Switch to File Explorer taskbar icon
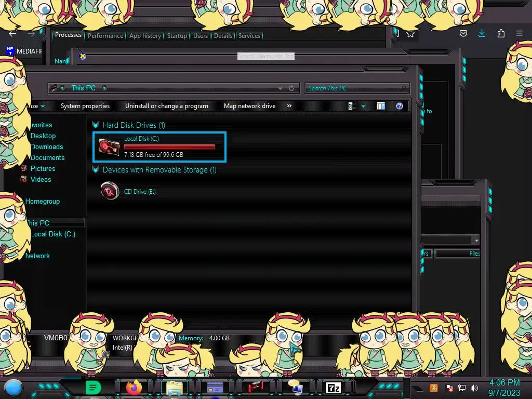The height and width of the screenshot is (399, 532). [x=175, y=388]
